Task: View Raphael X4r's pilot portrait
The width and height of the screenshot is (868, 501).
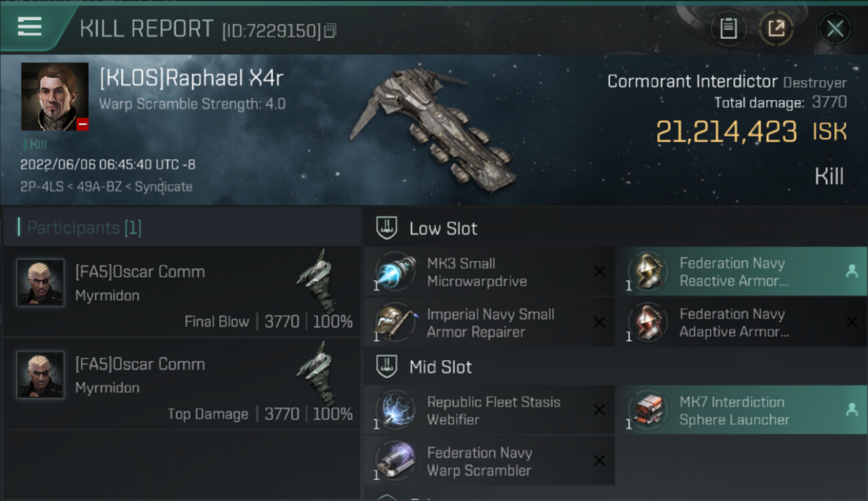Action: point(55,96)
